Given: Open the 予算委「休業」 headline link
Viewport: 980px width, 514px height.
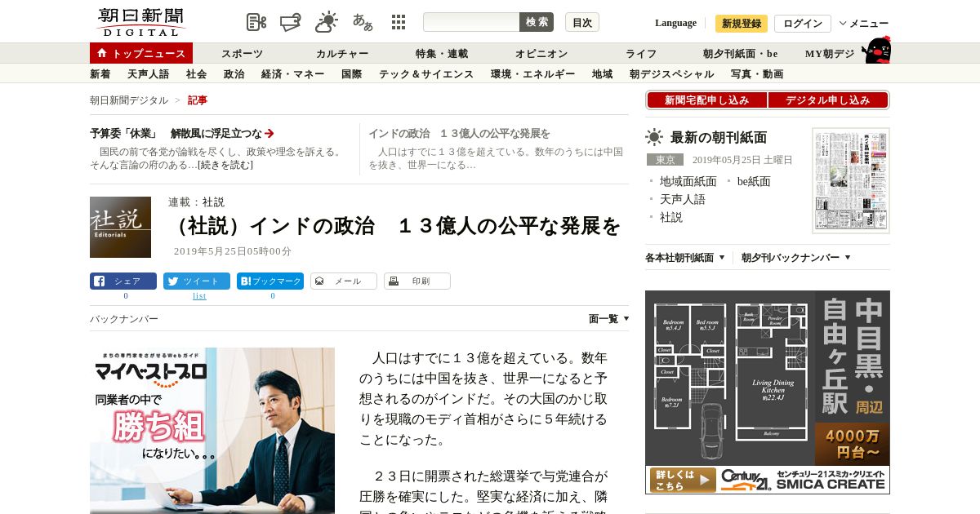Looking at the screenshot, I should [x=181, y=134].
